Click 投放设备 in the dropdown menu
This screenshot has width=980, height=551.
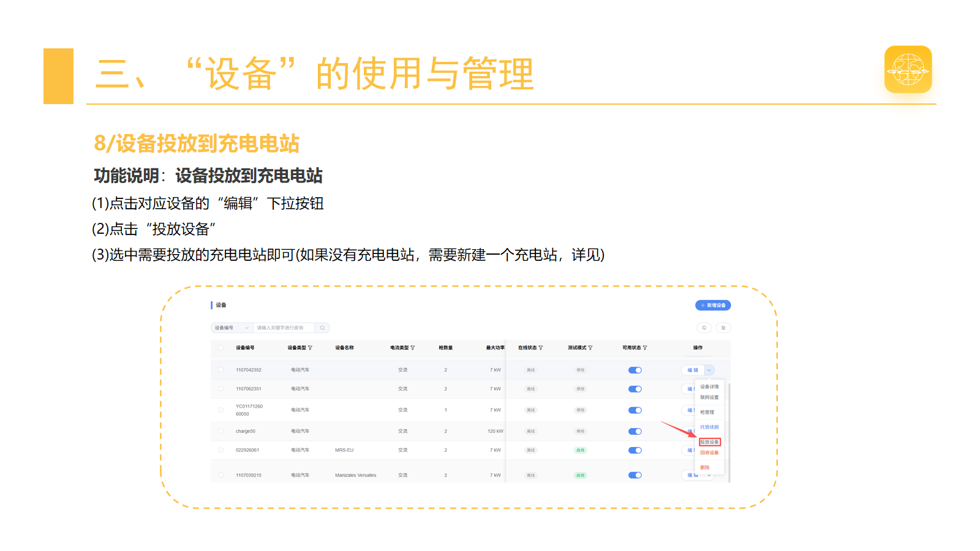tap(710, 442)
